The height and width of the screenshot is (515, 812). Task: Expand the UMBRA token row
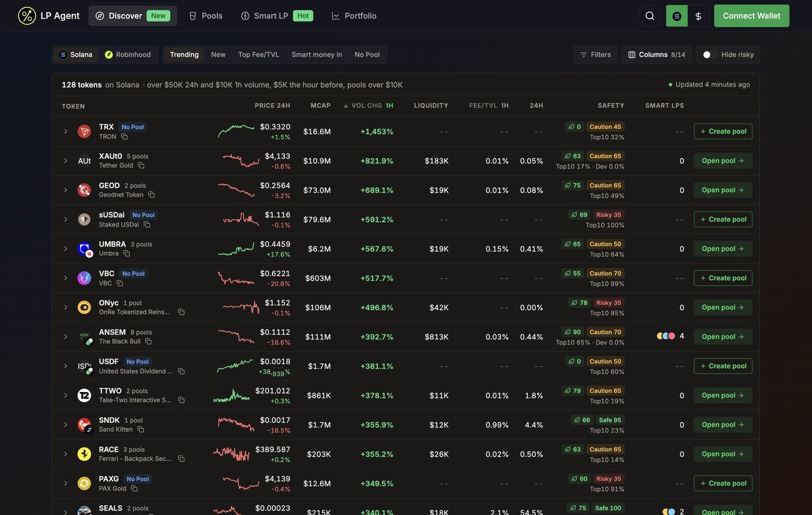click(66, 249)
